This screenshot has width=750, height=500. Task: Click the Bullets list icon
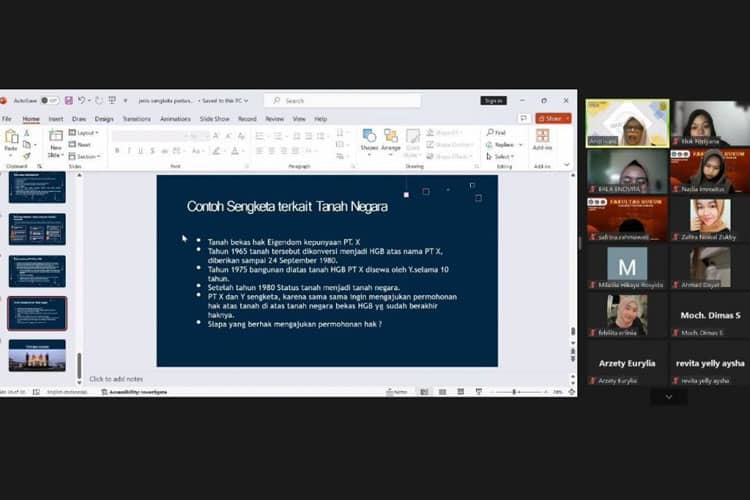260,136
